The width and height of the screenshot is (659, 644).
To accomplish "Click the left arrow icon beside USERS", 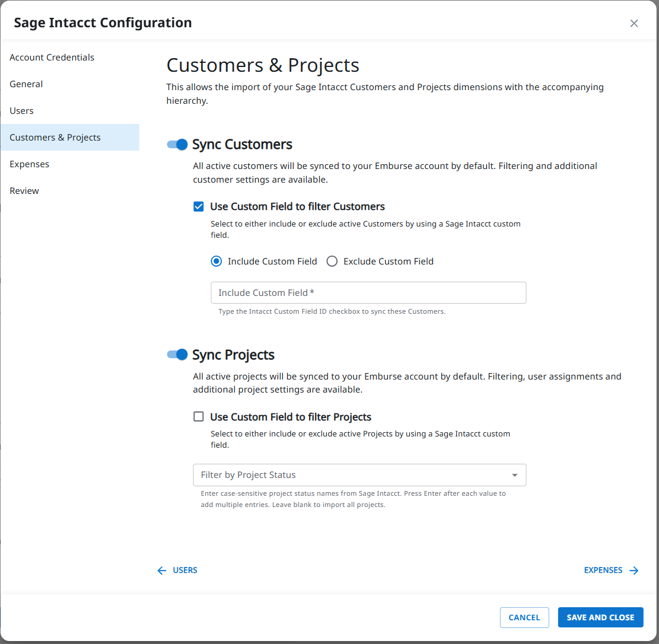I will (x=161, y=570).
